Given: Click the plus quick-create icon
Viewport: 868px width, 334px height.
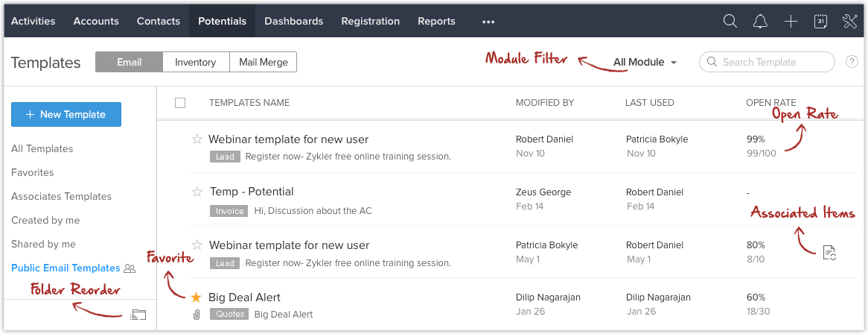Looking at the screenshot, I should pos(791,21).
